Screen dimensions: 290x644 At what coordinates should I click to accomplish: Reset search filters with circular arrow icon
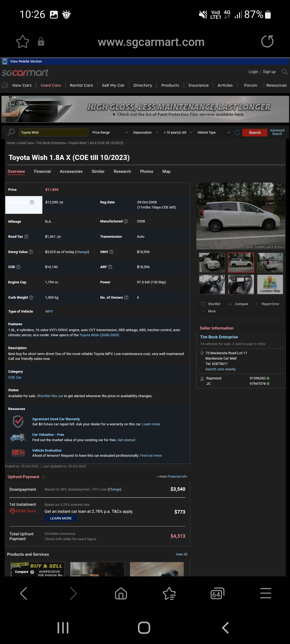(x=237, y=133)
